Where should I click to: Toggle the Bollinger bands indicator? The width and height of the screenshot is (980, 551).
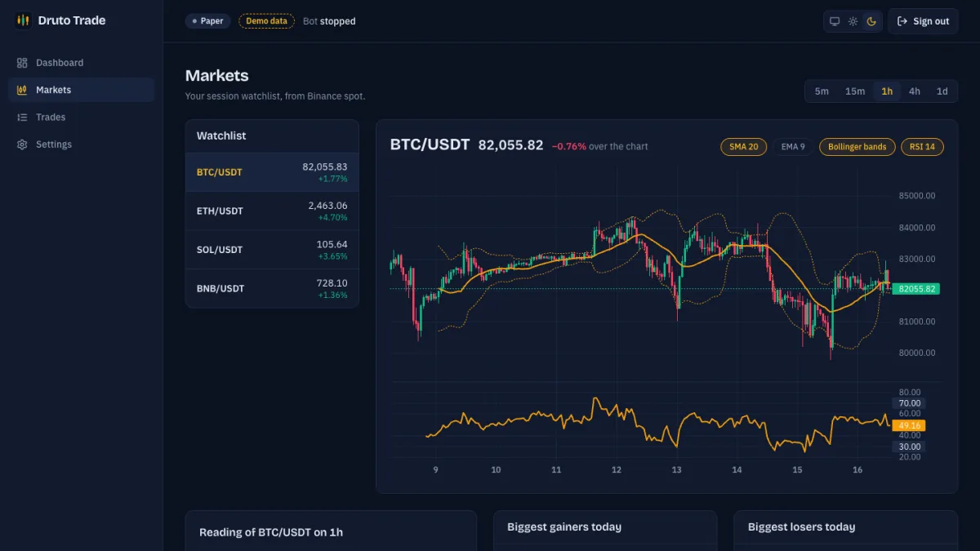point(857,147)
